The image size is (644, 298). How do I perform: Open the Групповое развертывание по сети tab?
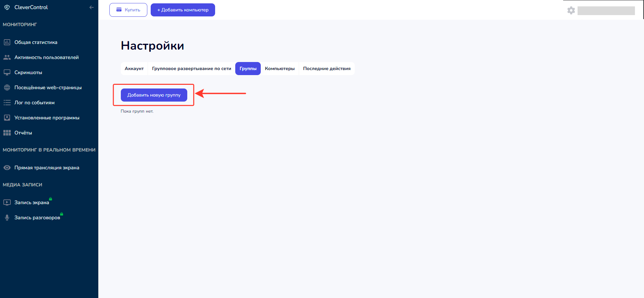pyautogui.click(x=191, y=69)
